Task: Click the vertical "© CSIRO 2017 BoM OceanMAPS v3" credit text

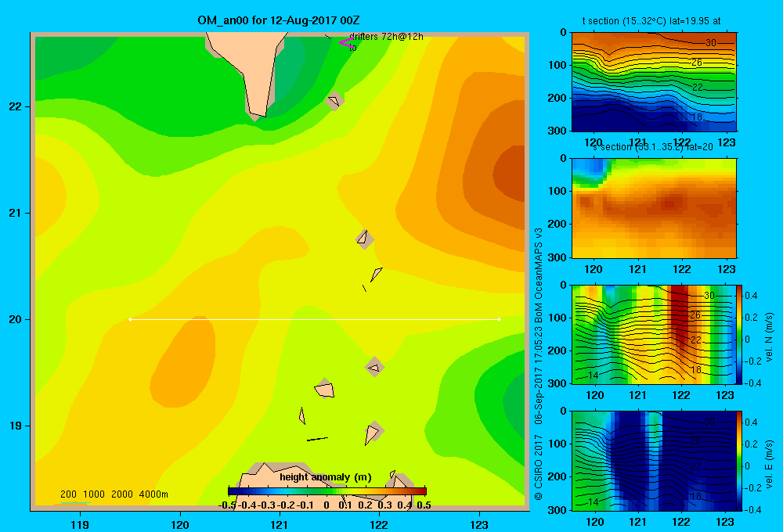Action: (539, 365)
